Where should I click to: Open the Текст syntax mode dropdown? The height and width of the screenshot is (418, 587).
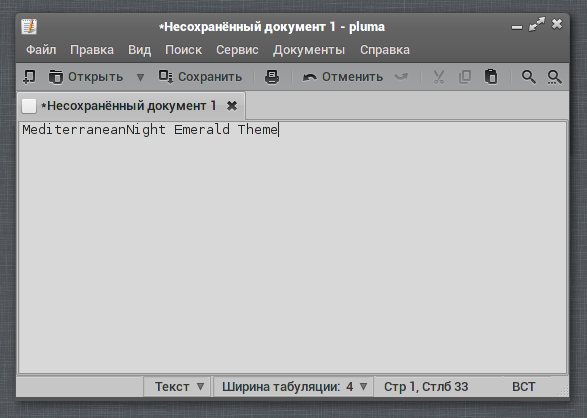(x=179, y=386)
